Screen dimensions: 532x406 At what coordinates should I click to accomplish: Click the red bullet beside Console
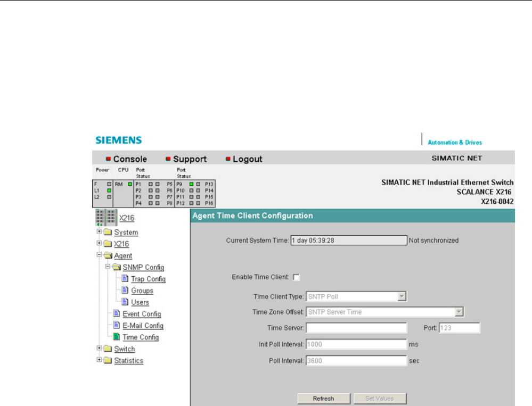click(108, 159)
